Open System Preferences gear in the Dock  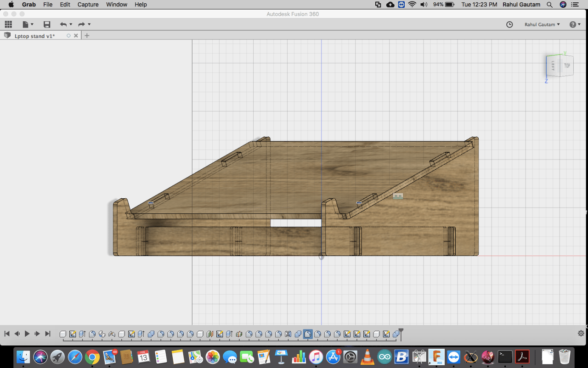[x=350, y=356]
